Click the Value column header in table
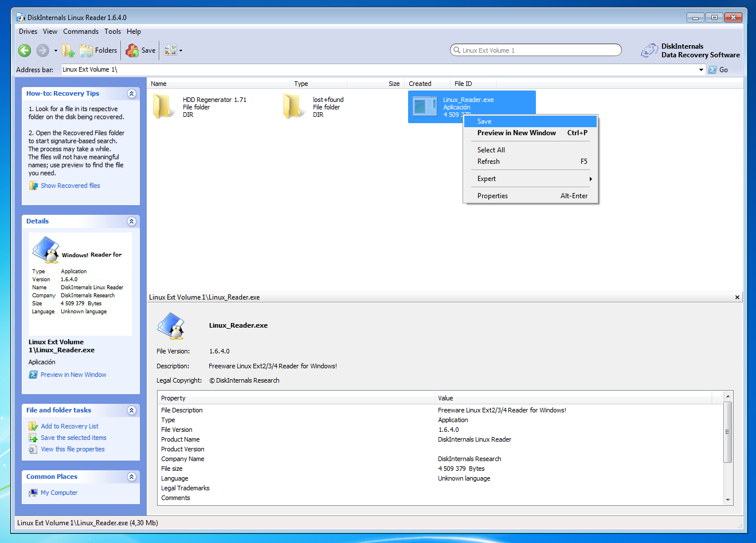Image resolution: width=756 pixels, height=543 pixels. coord(573,398)
